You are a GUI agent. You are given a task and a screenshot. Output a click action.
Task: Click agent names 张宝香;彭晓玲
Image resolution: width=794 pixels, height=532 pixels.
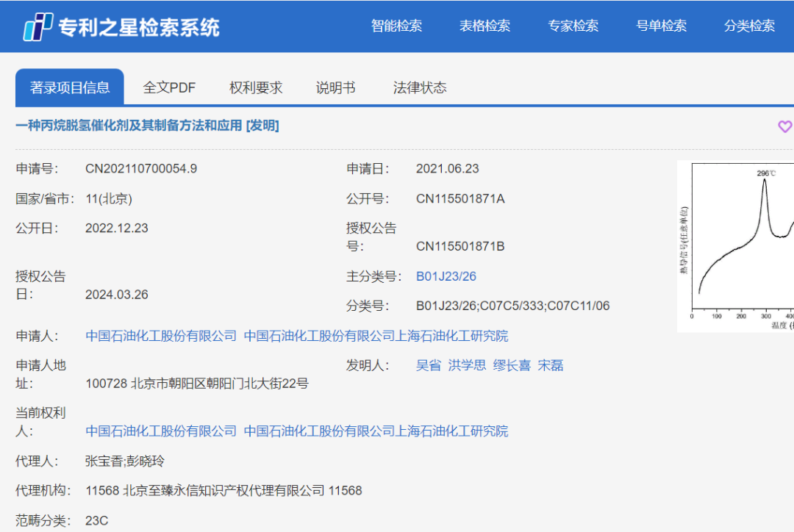point(124,461)
